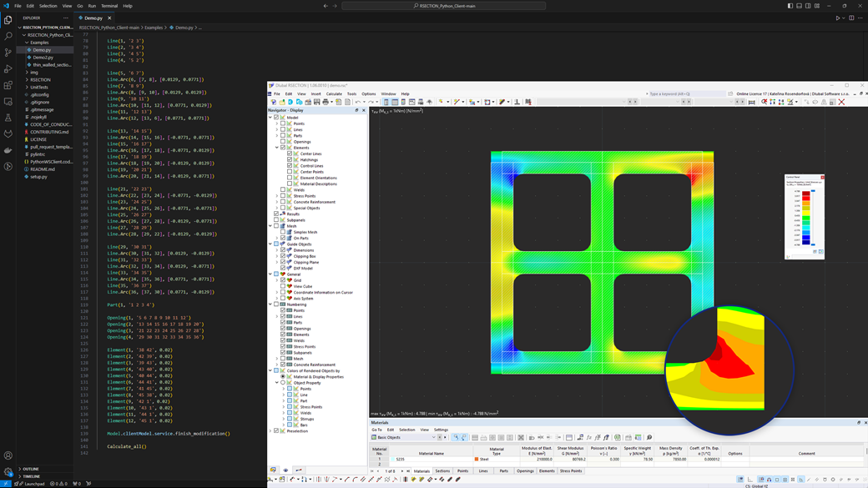868x488 pixels.
Task: Open the Calculate menu in RSECTION
Action: [334, 94]
